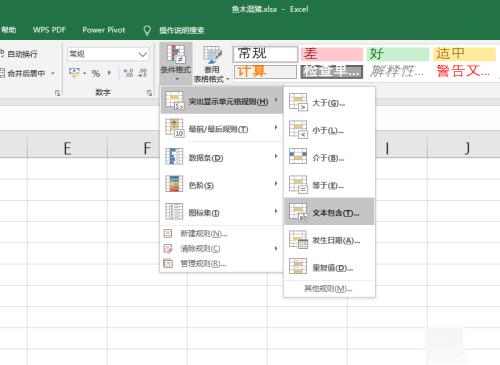
Task: Apply the Neutral (适中) cell style
Action: pyautogui.click(x=464, y=54)
